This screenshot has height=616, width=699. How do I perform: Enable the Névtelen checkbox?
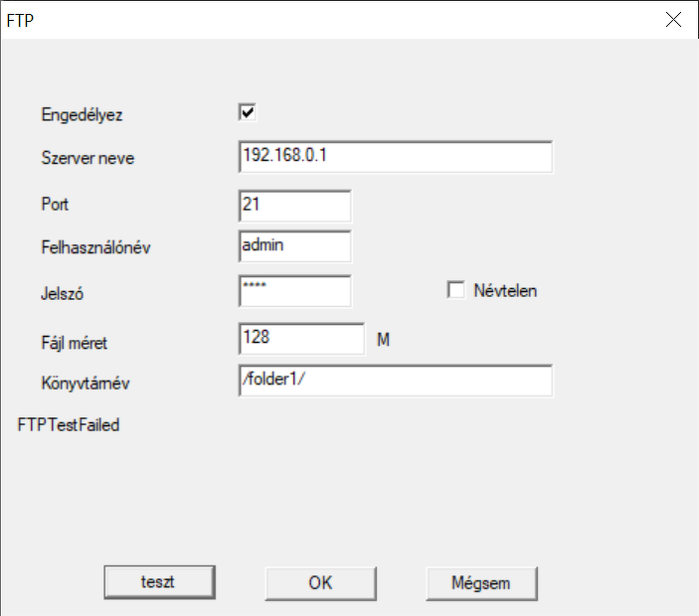456,290
